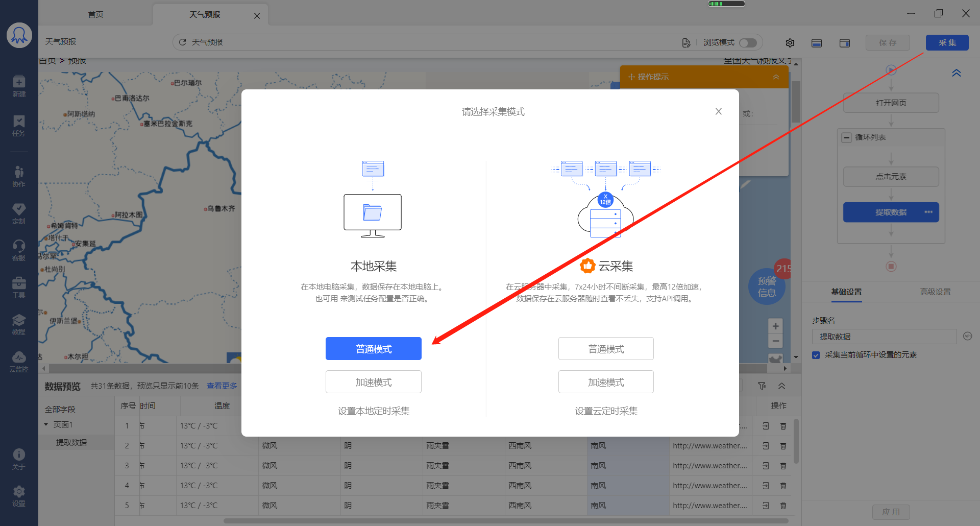This screenshot has height=526, width=980.
Task: Switch to the 首页 tab
Action: pyautogui.click(x=95, y=15)
